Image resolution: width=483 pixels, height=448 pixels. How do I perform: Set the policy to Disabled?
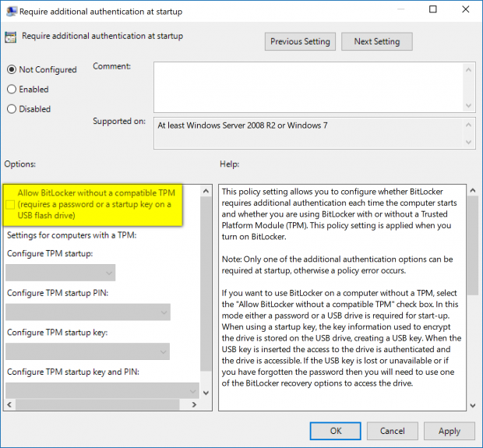[x=12, y=109]
